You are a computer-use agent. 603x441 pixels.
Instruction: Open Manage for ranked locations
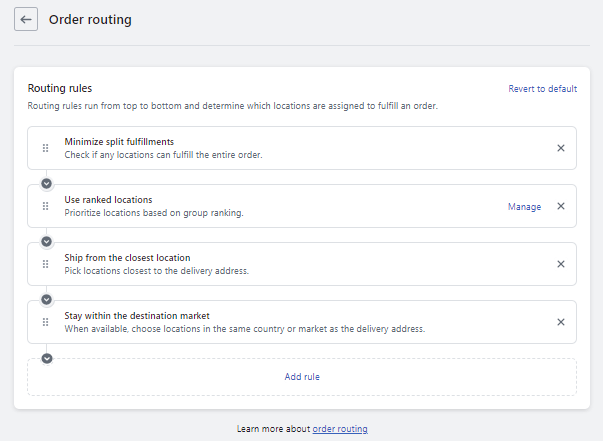[524, 207]
